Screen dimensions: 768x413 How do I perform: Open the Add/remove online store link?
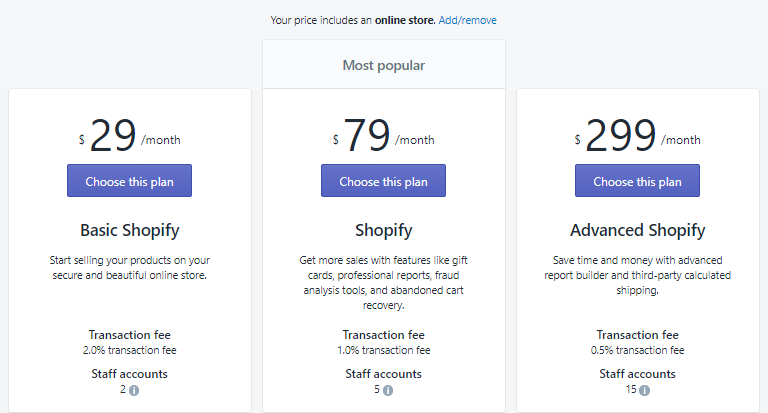467,20
